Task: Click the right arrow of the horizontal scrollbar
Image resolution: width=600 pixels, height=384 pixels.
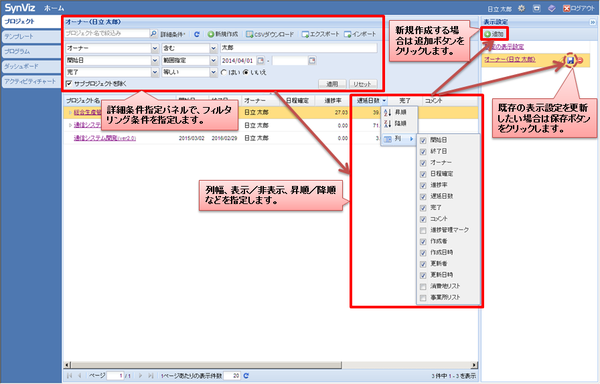Action: tap(474, 365)
